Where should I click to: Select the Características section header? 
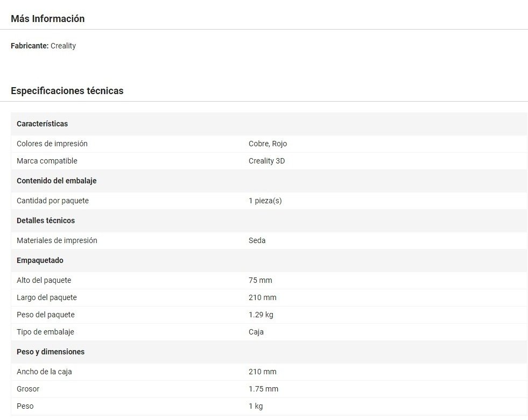[42, 124]
